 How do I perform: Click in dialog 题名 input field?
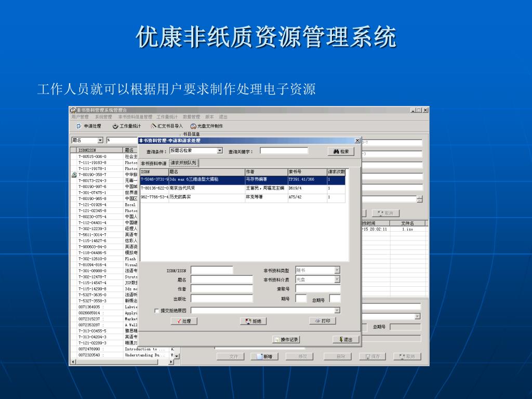222,279
